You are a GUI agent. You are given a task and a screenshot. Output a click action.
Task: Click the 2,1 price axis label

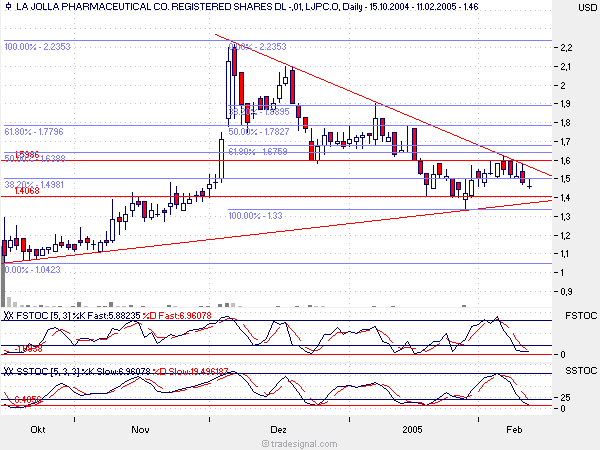coord(566,67)
